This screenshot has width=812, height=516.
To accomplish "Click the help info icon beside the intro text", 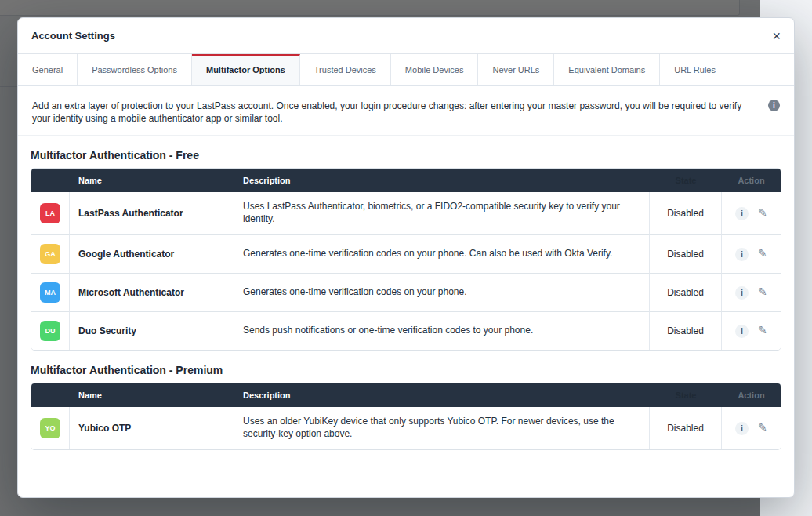I will [x=774, y=106].
